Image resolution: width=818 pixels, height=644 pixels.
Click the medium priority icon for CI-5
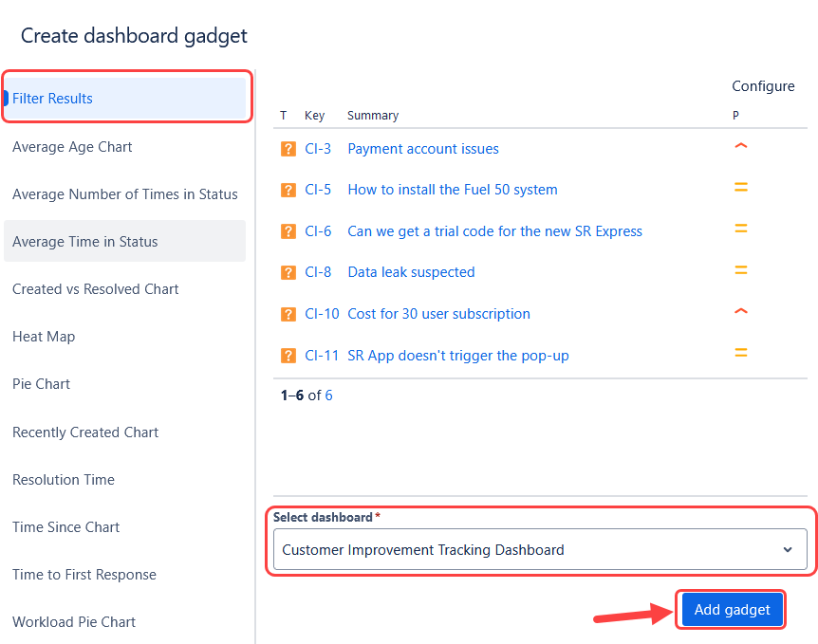(x=741, y=187)
